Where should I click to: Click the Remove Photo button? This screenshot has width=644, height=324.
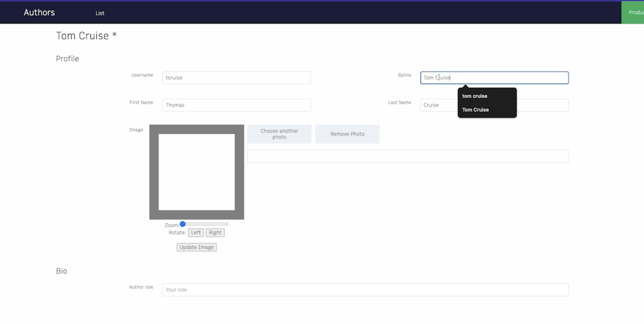point(347,134)
